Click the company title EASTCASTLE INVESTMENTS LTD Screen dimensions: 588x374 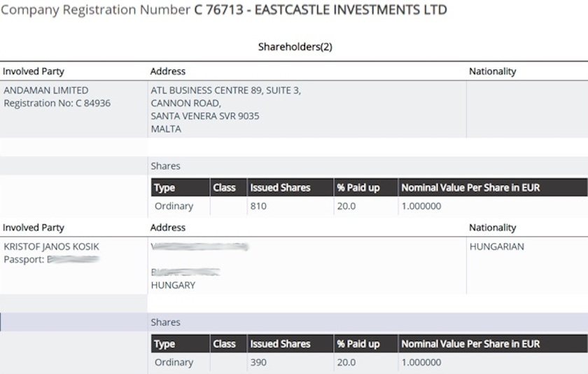coord(351,10)
